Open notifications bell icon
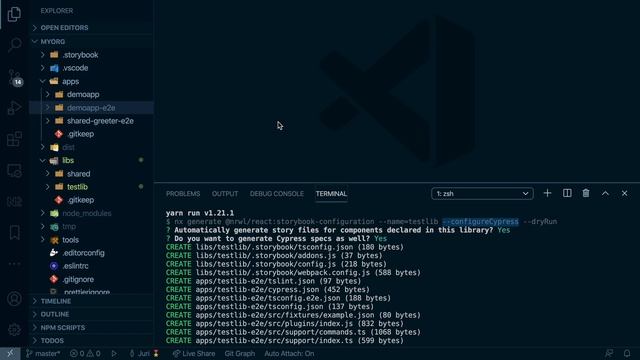 627,353
